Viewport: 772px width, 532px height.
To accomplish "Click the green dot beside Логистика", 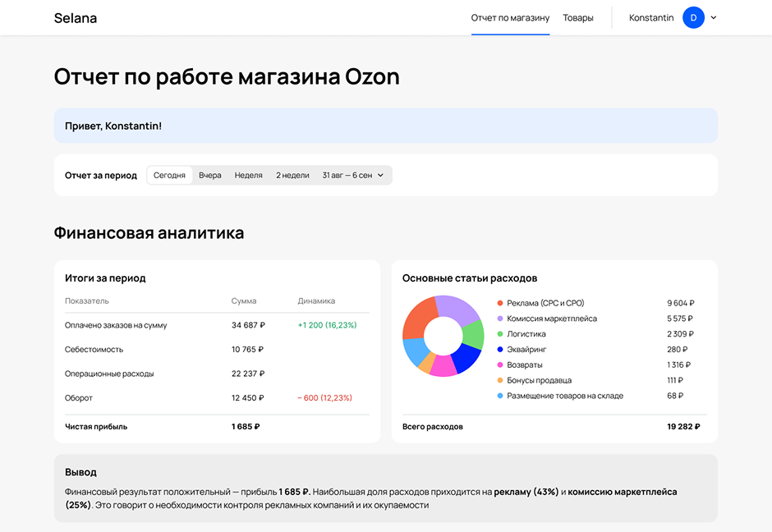I will click(x=500, y=334).
